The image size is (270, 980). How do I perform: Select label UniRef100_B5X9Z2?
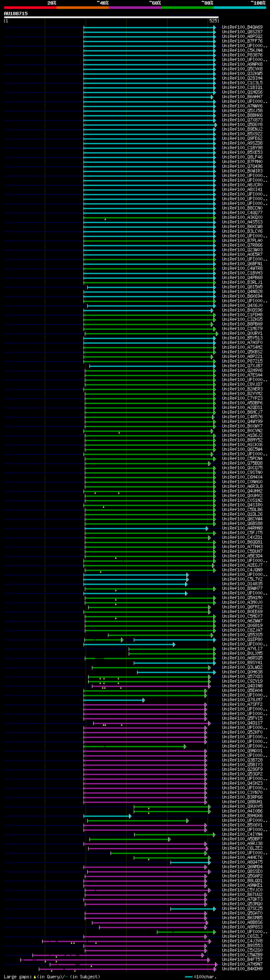[242, 134]
